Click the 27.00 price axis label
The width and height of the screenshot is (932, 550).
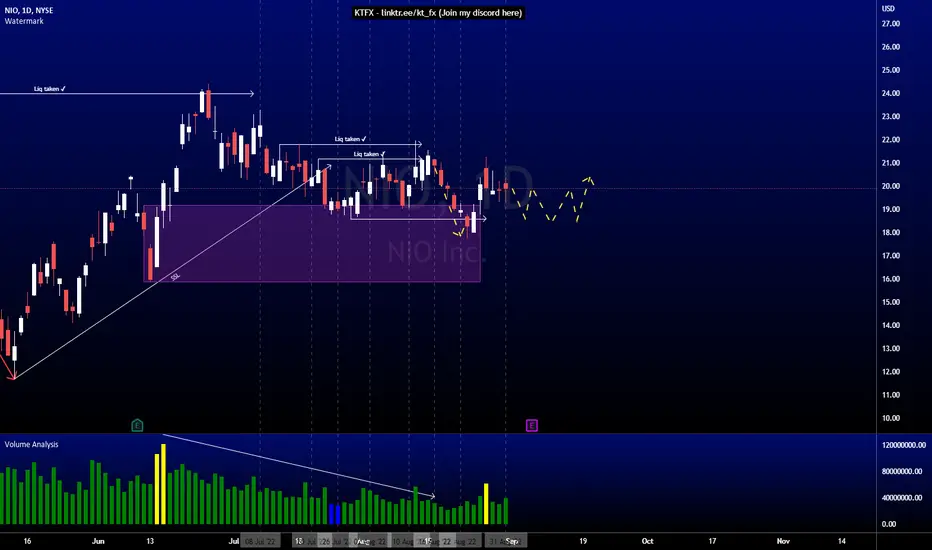click(x=890, y=24)
